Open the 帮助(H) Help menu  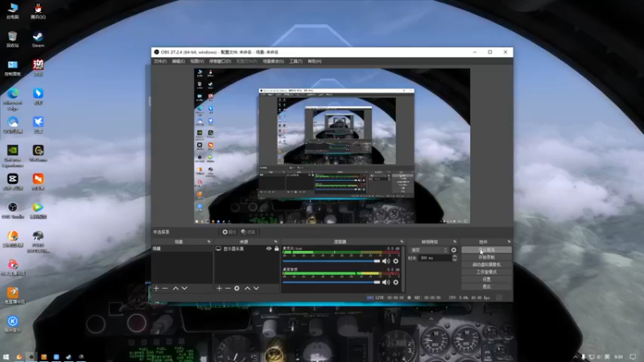tap(315, 61)
